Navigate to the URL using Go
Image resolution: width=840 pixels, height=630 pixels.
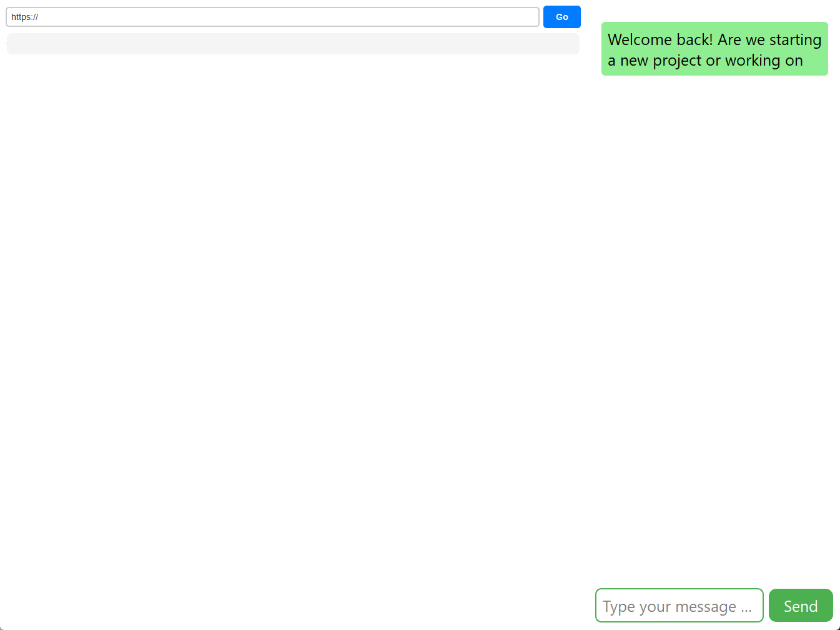(x=561, y=17)
